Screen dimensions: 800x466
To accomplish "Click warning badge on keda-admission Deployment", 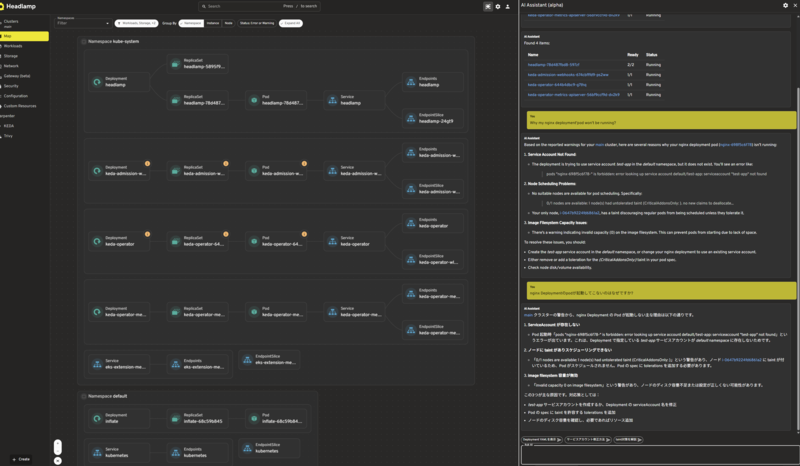I will (x=147, y=163).
